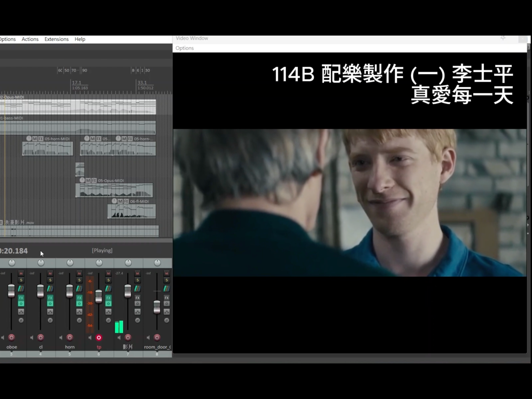The width and height of the screenshot is (532, 399).
Task: Click the room_door track name label
Action: tap(157, 347)
